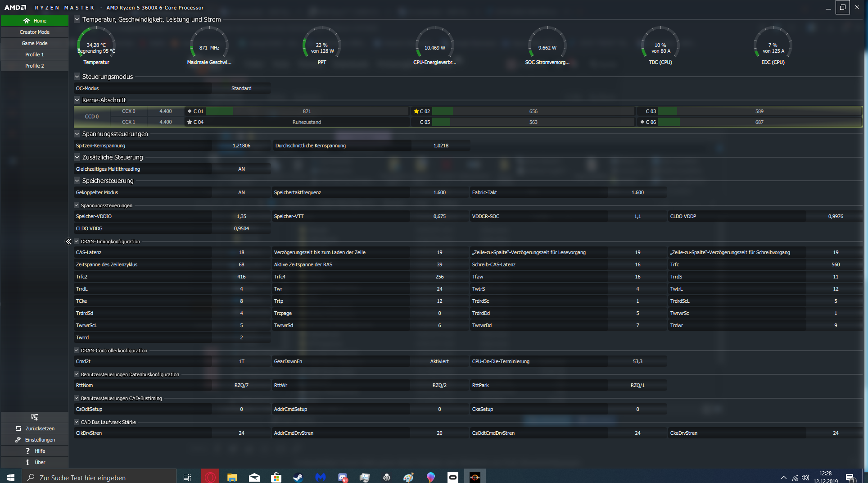Viewport: 868px width, 483px height.
Task: Click the star icon beside core C 02
Action: click(416, 111)
